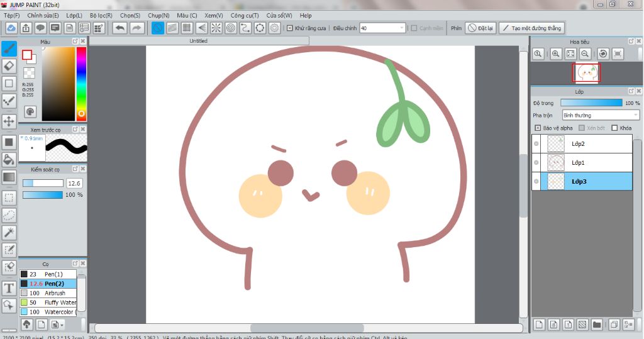Open the 0.9mm brush preview dropdown
644x339 pixels.
(22, 138)
